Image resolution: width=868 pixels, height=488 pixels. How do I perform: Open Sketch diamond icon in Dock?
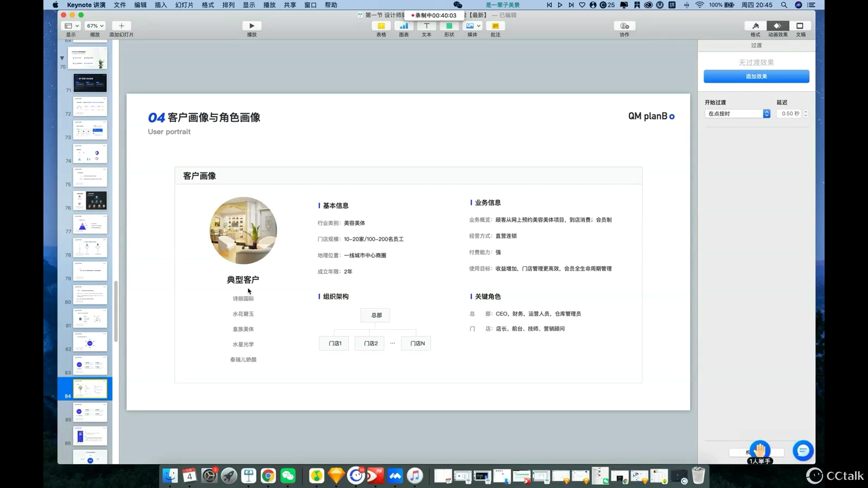[336, 476]
